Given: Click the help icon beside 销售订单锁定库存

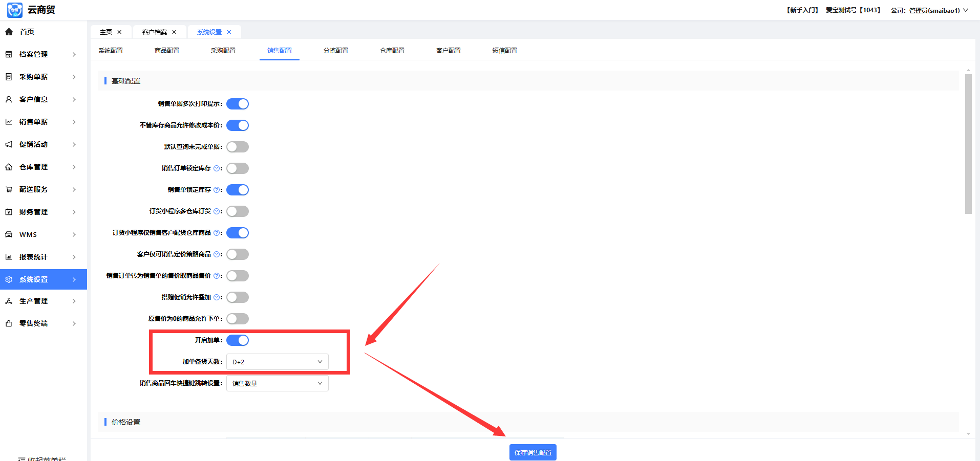Looking at the screenshot, I should click(x=217, y=168).
